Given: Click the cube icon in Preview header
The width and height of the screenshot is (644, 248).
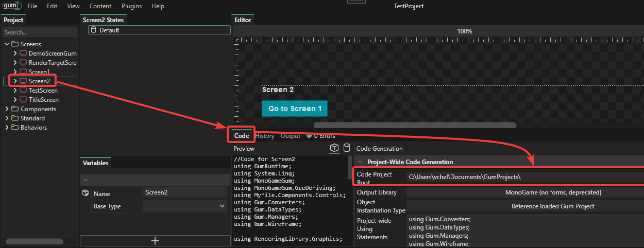Looking at the screenshot, I should (334, 148).
